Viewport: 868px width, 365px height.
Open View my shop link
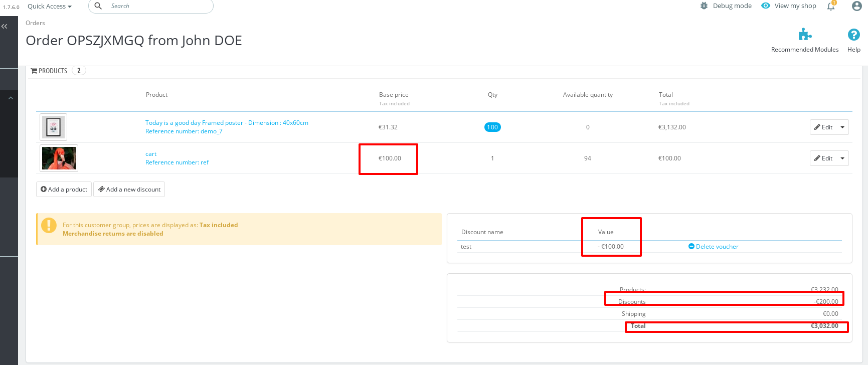coord(795,6)
